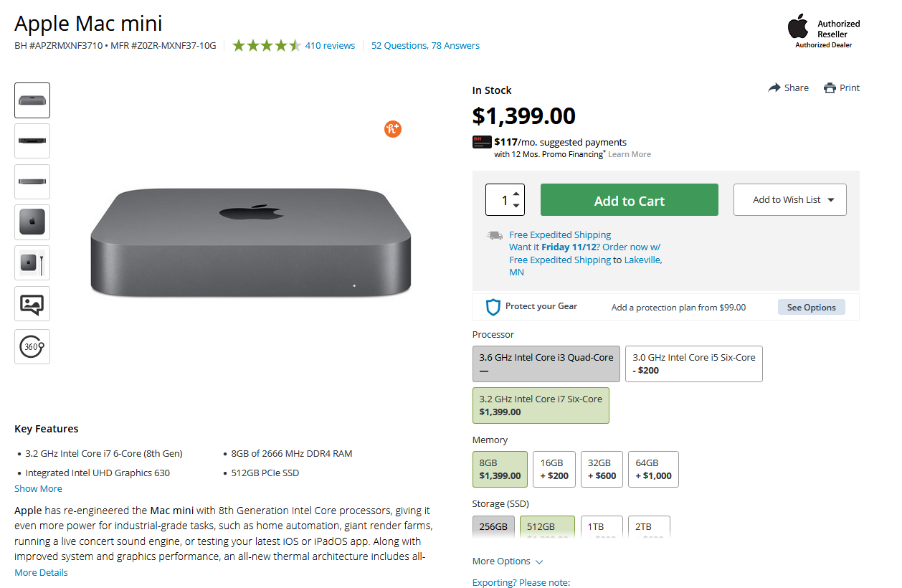Viewport: 902px width, 588px height.
Task: Increase quantity with the up arrow
Action: tap(516, 194)
